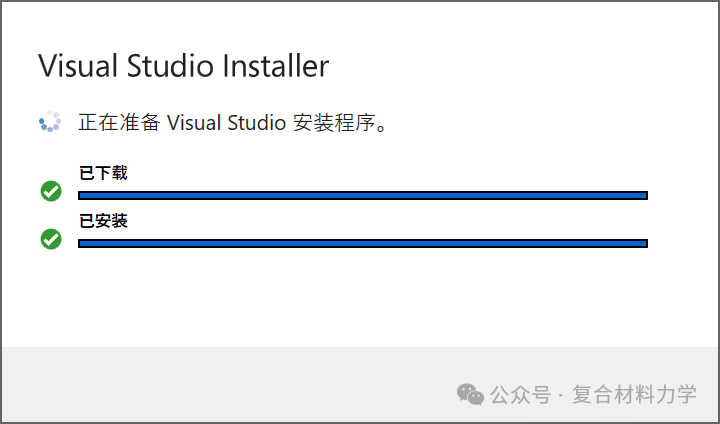The height and width of the screenshot is (424, 720).
Task: Click the loading spinner icon
Action: (x=50, y=121)
